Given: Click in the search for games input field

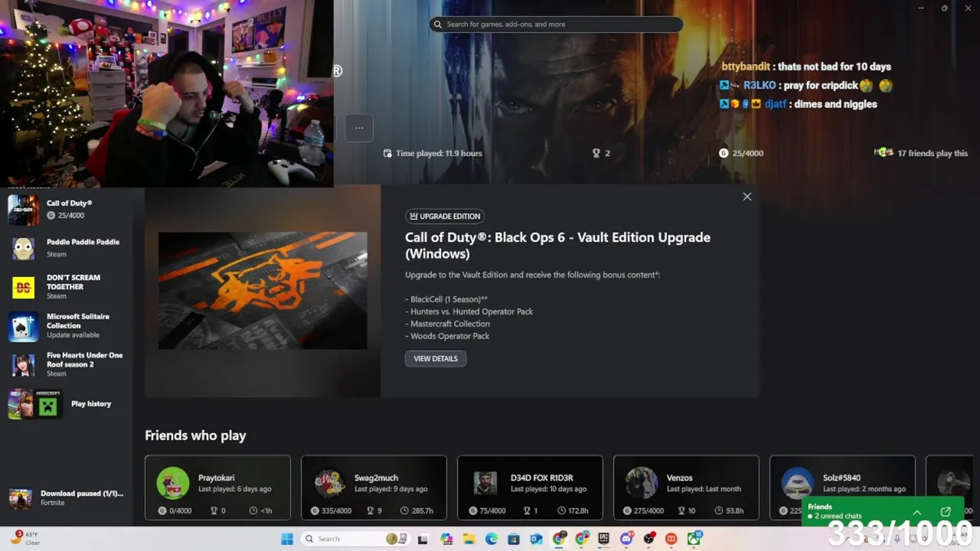Looking at the screenshot, I should point(556,24).
